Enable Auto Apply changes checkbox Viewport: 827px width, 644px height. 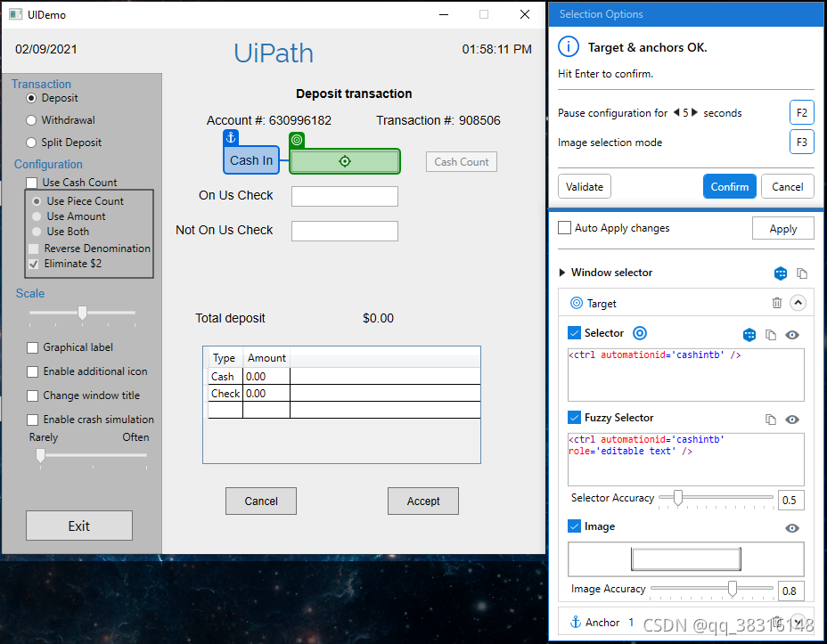(564, 228)
